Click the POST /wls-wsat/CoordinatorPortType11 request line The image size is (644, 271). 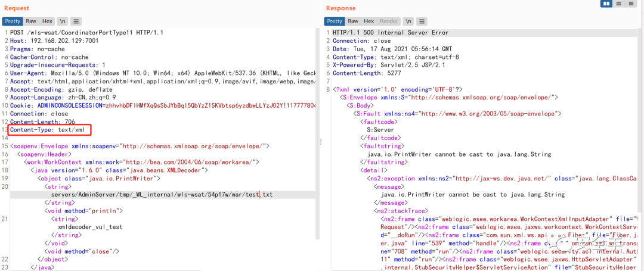point(87,33)
